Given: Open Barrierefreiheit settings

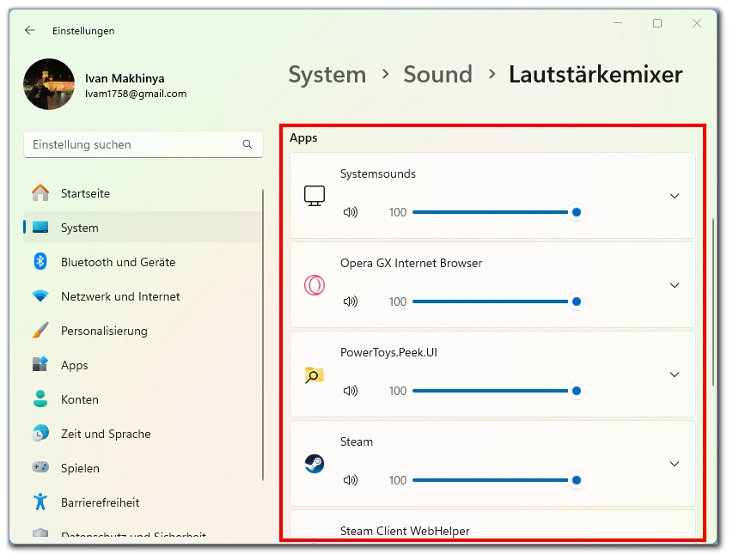Looking at the screenshot, I should coord(143,502).
